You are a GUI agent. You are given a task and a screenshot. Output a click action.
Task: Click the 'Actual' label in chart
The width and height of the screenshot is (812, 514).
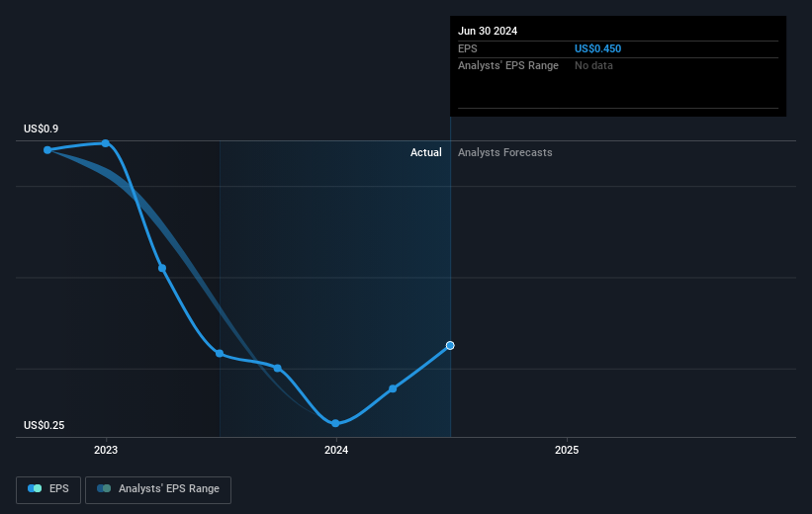point(426,152)
